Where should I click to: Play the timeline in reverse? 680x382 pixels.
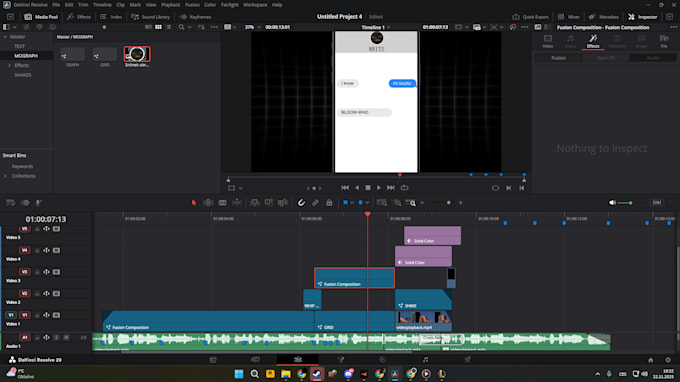(x=356, y=188)
